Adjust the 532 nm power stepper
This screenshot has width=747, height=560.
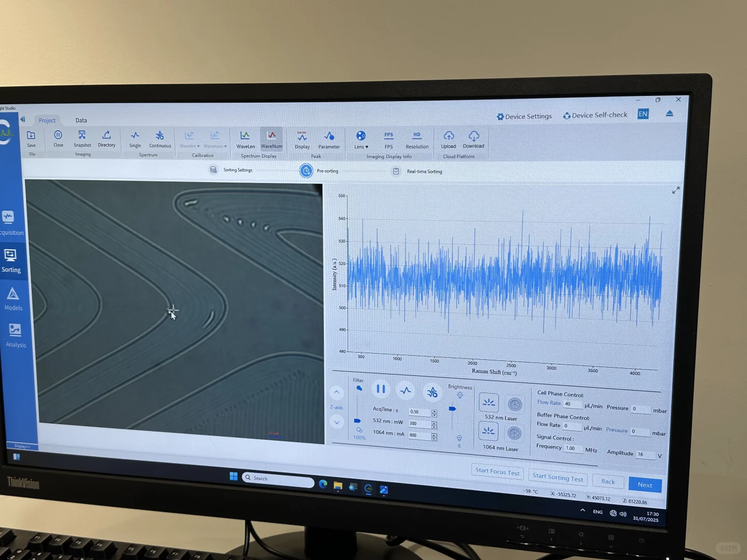(434, 425)
